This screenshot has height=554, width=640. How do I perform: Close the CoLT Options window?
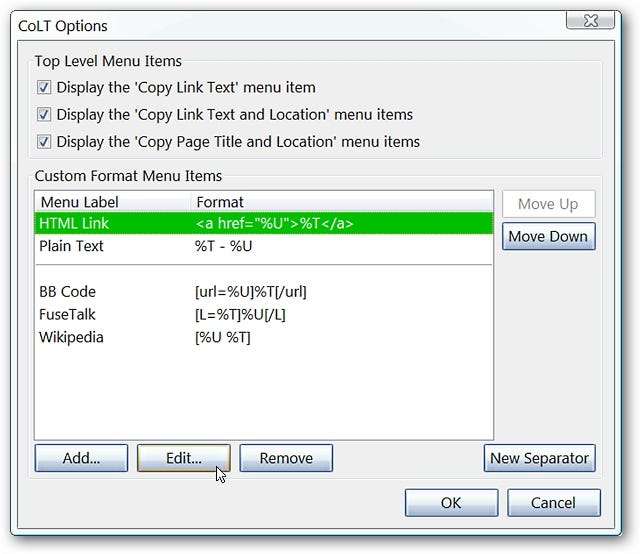coord(590,20)
